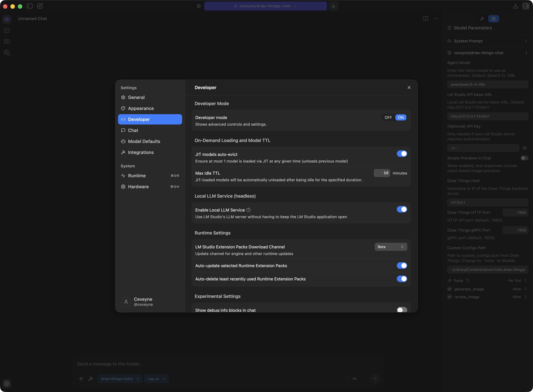Open the downloads icon in title bar
The height and width of the screenshot is (392, 533).
[x=515, y=6]
